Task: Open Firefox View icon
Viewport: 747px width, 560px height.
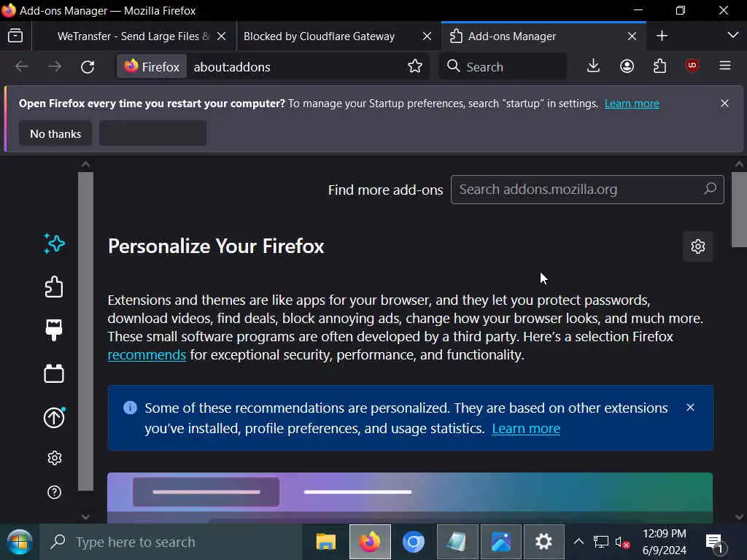Action: (x=15, y=36)
